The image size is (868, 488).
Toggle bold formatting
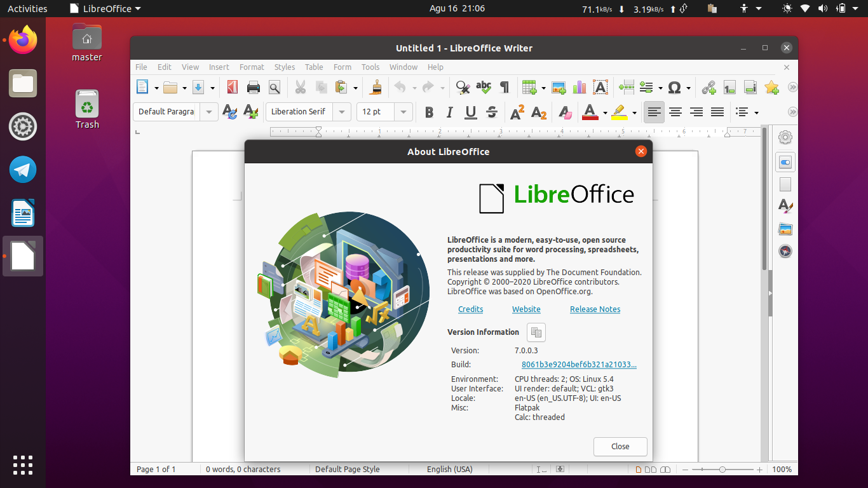pos(429,112)
